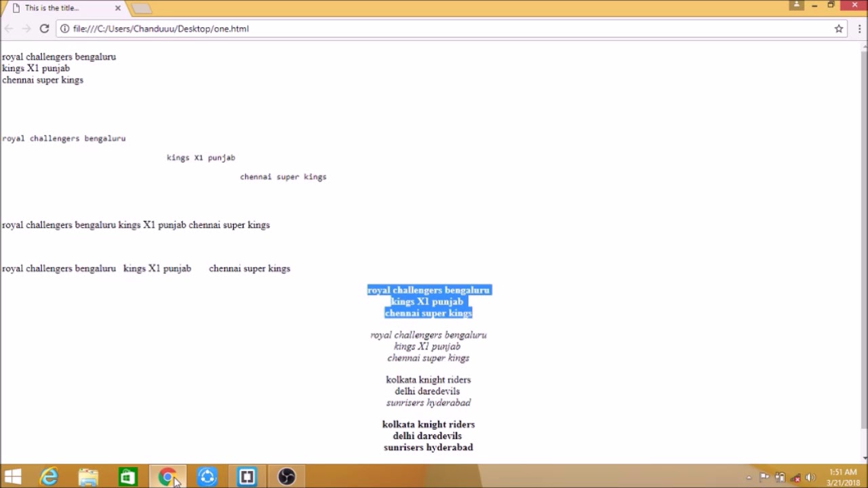The height and width of the screenshot is (488, 868).
Task: Click the highlighted 'kings X1 punjab' line
Action: [427, 302]
